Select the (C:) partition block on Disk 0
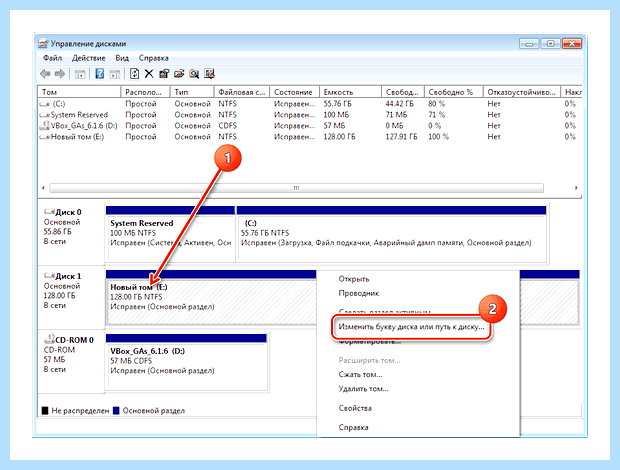Viewport: 620px width, 470px height. 391,233
